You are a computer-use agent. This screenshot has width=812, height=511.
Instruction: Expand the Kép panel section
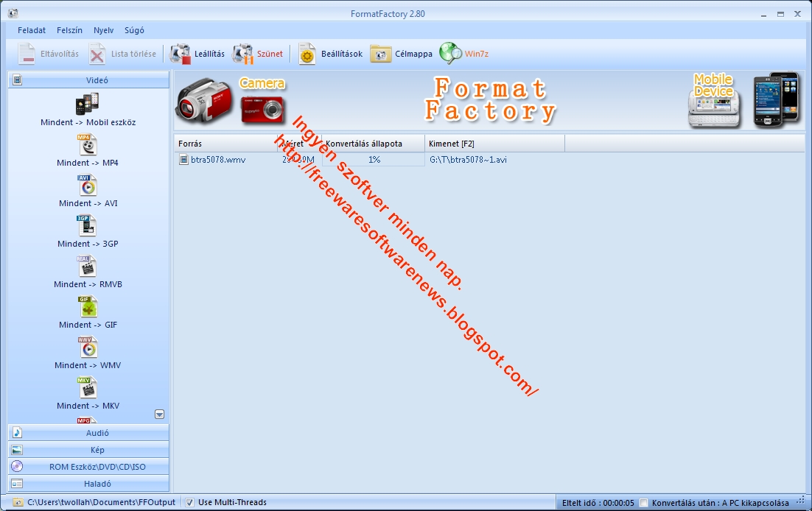click(88, 450)
